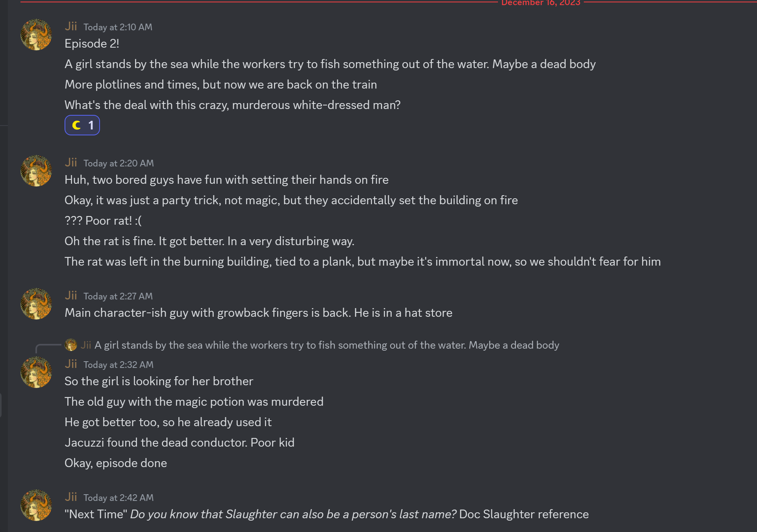Click the avatar beside the 2:42 AM message
This screenshot has height=532, width=757.
pos(36,505)
